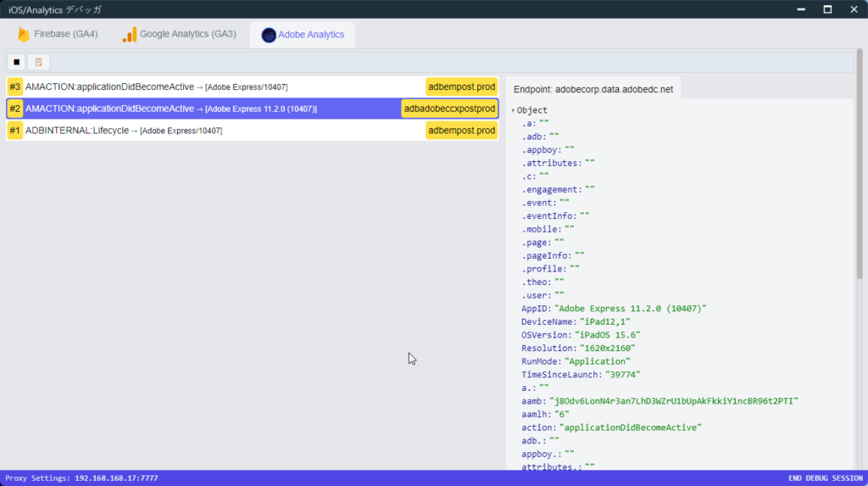Click the Firebase flame logo icon
This screenshot has width=868, height=486.
click(23, 35)
